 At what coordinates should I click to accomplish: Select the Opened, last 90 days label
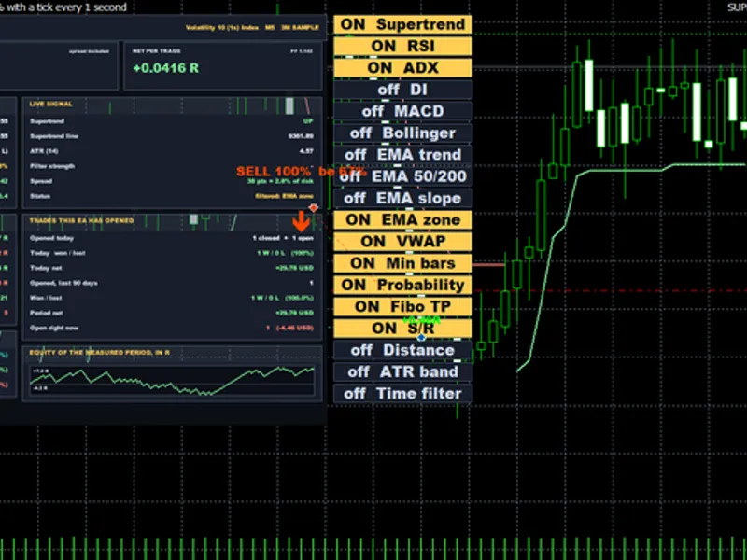(63, 283)
